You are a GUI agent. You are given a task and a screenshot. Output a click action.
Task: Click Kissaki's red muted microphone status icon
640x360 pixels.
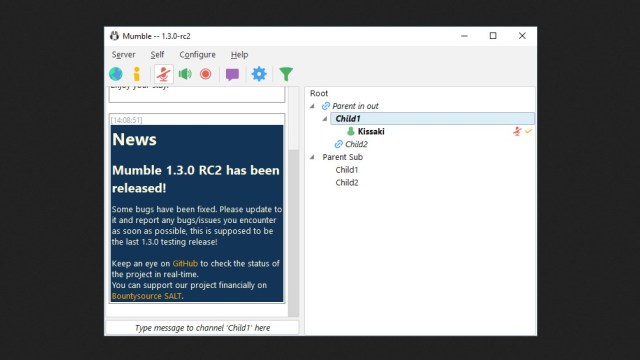[x=517, y=131]
